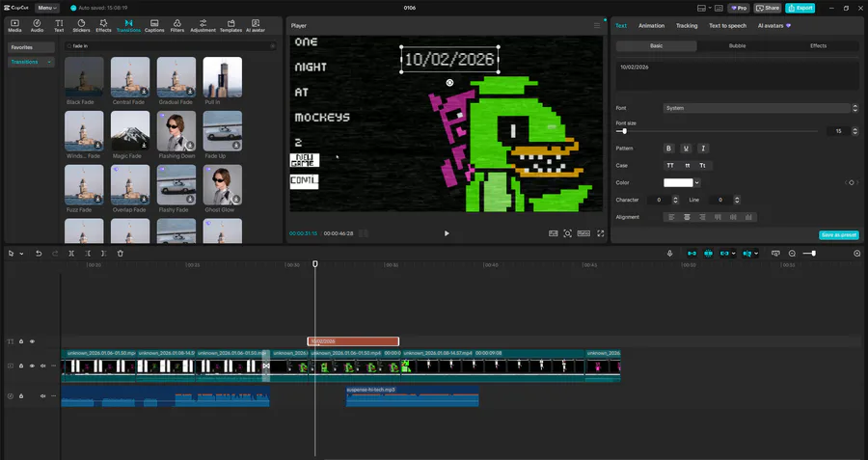The image size is (868, 460).
Task: Toggle bold text pattern
Action: coord(668,149)
